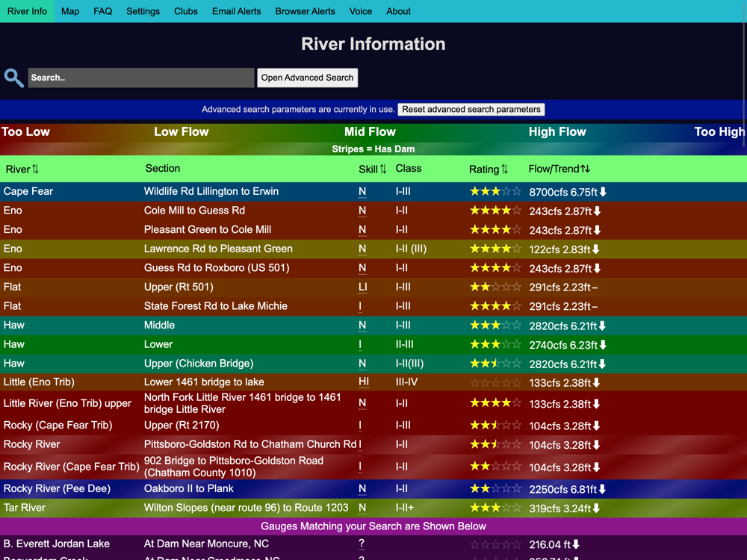The width and height of the screenshot is (747, 560).
Task: Go to the Settings tab
Action: [x=143, y=11]
